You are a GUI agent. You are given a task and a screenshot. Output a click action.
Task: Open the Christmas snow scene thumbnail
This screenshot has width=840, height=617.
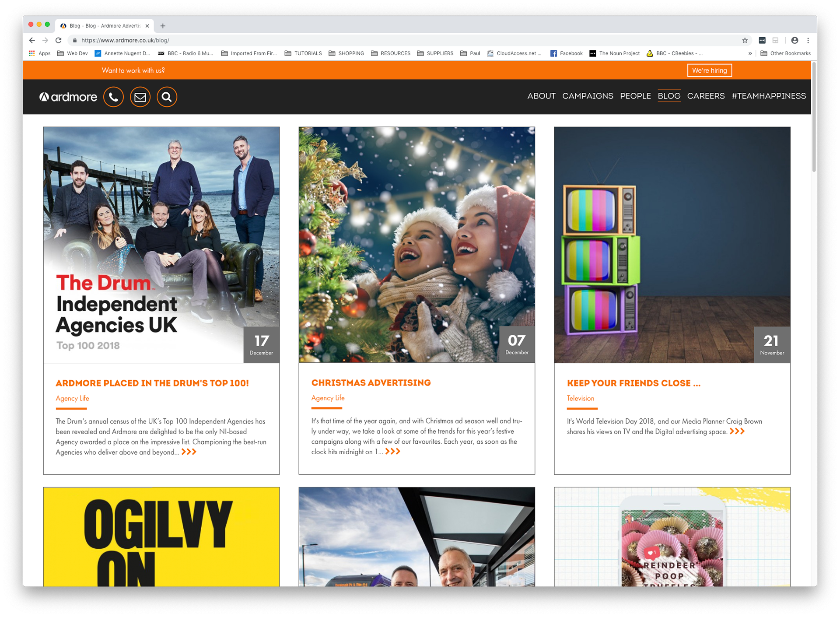coord(416,245)
